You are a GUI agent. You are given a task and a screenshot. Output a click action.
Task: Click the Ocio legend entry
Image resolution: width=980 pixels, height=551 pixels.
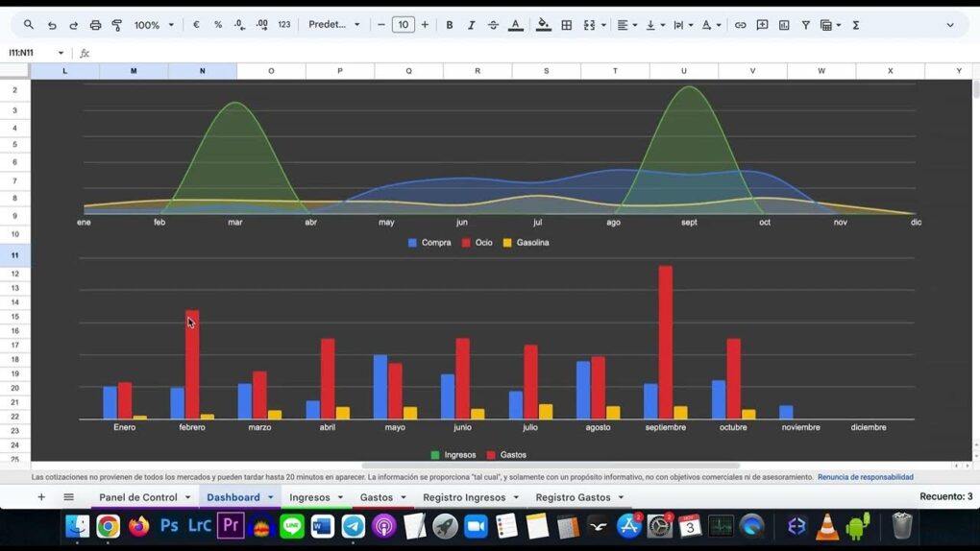[x=477, y=243]
